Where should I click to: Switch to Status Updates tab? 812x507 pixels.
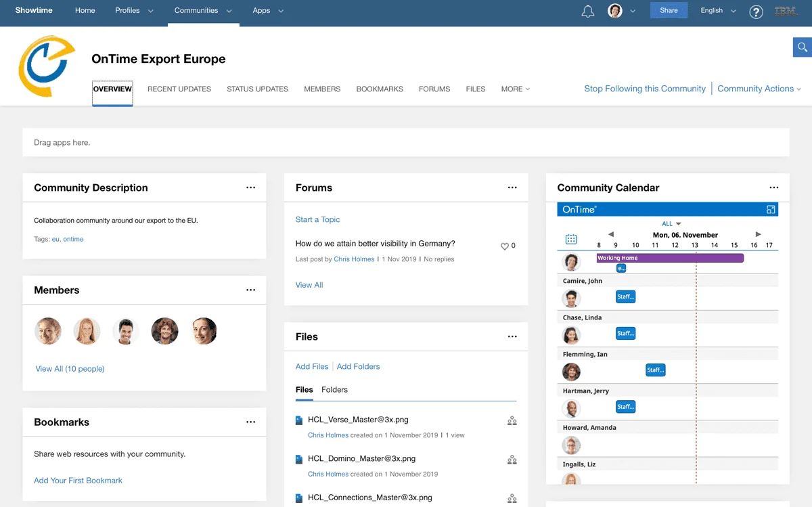257,89
